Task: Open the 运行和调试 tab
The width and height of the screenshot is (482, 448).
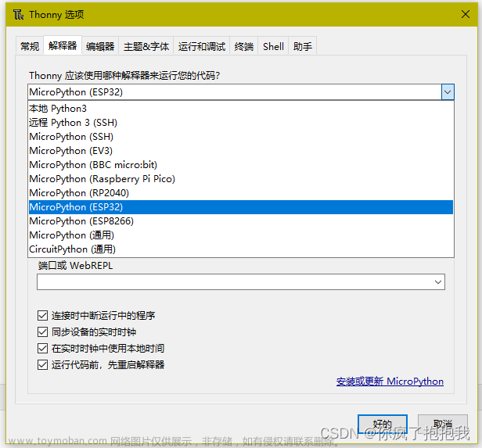Action: coord(202,46)
